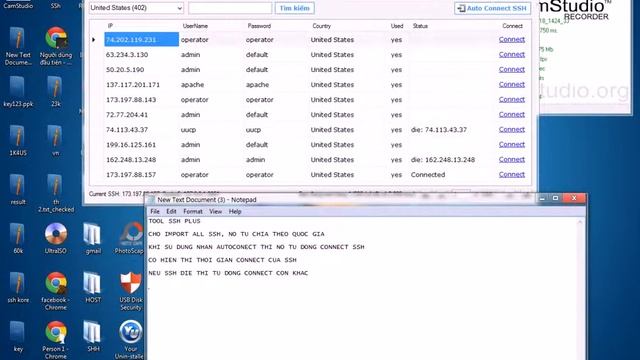Select the IP cell 63.234.3.130
Image resolution: width=640 pixels, height=360 pixels.
[141, 55]
